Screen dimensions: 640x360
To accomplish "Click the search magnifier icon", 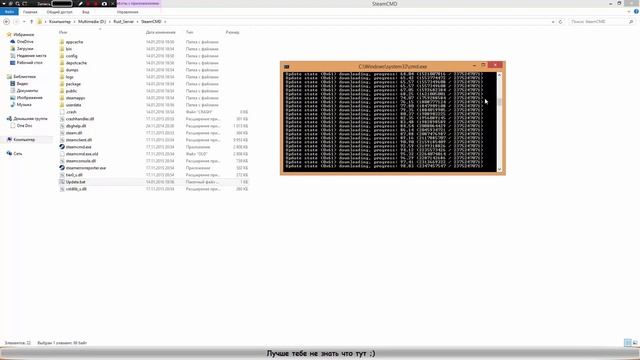I will [x=631, y=22].
